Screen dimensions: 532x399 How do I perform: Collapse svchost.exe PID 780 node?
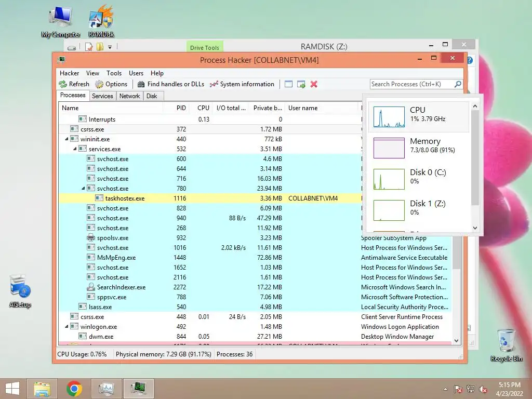coord(83,188)
